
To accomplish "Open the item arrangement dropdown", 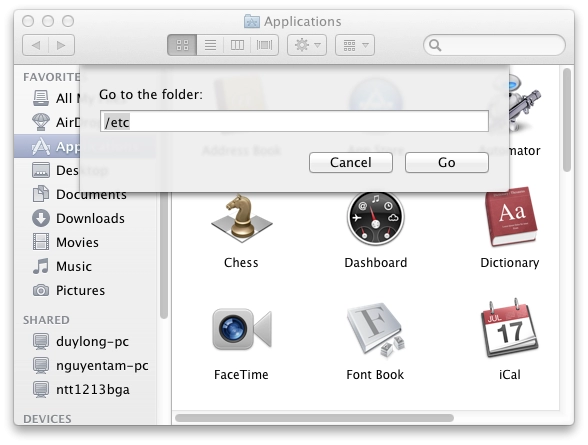I will pos(355,45).
